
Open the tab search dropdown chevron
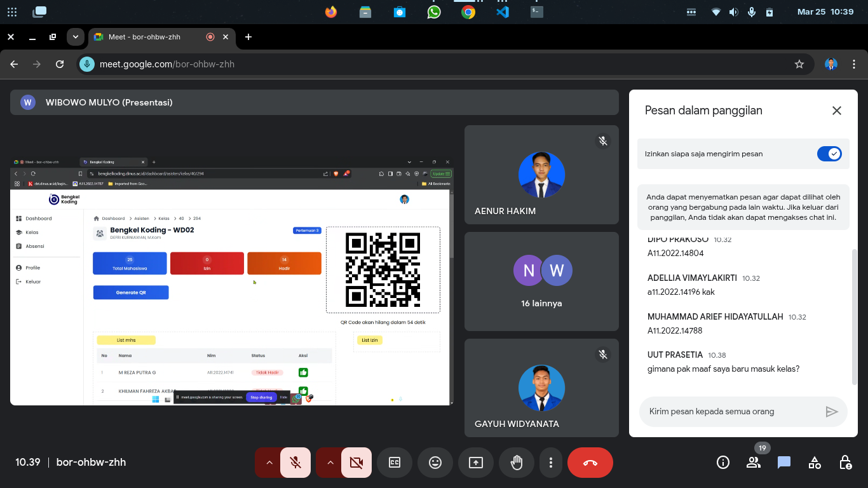[76, 37]
